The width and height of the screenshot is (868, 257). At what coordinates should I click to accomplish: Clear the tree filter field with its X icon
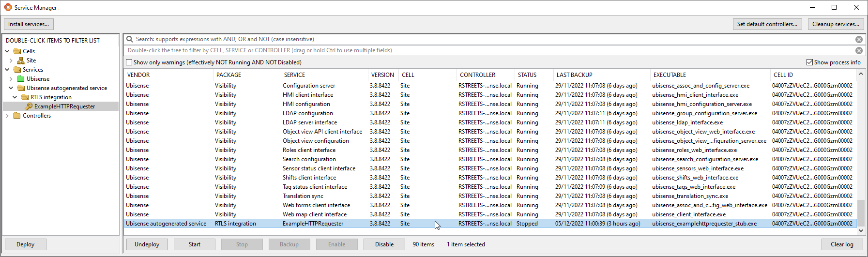(859, 50)
